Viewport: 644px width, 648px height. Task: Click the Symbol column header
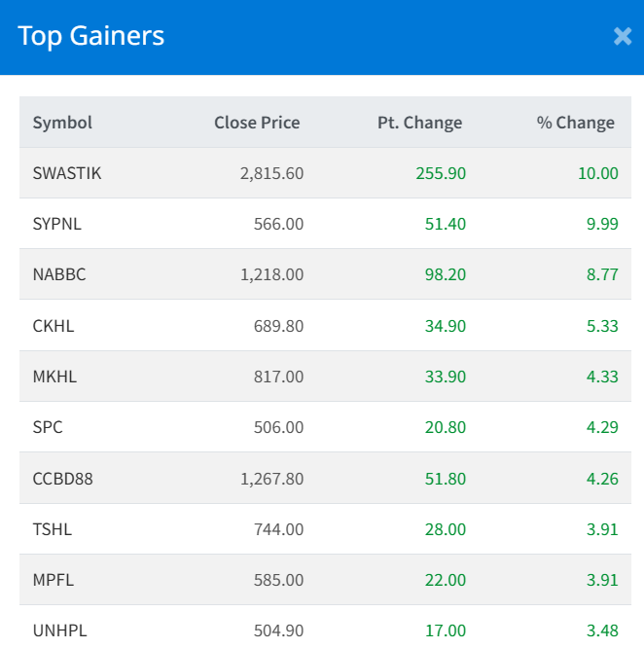point(62,123)
